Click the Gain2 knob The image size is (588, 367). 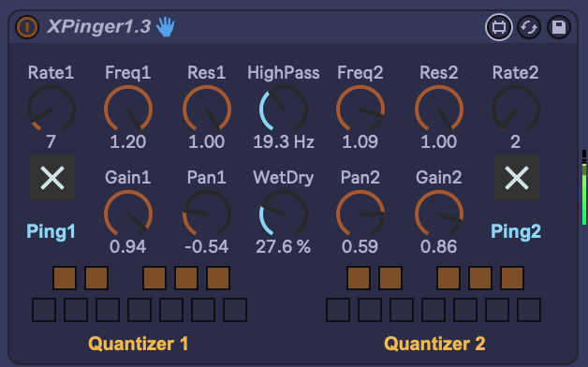click(439, 214)
